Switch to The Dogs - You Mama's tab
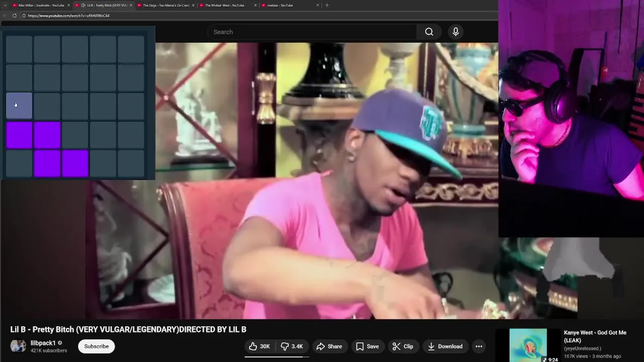 pos(165,5)
